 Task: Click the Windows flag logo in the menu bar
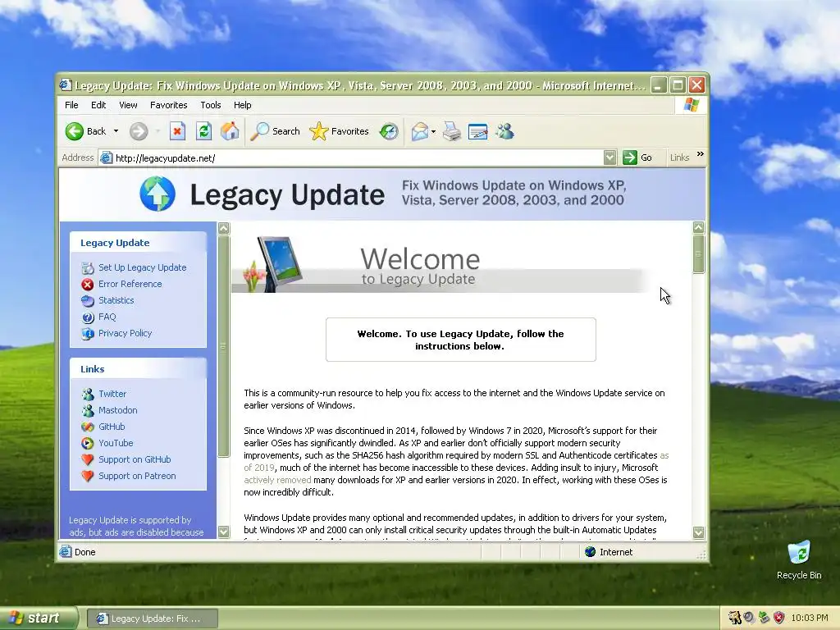(691, 105)
